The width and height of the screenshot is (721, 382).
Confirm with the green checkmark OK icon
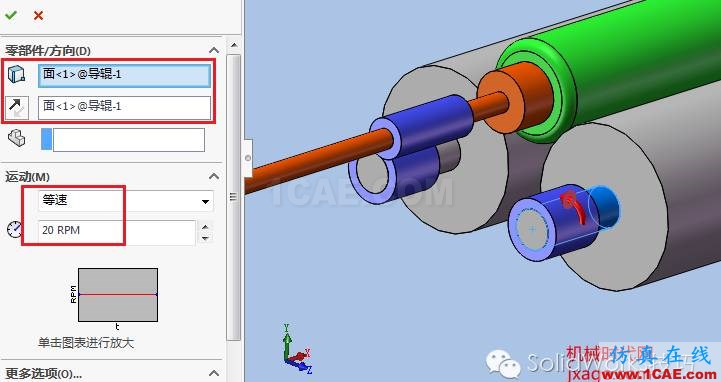tap(11, 15)
